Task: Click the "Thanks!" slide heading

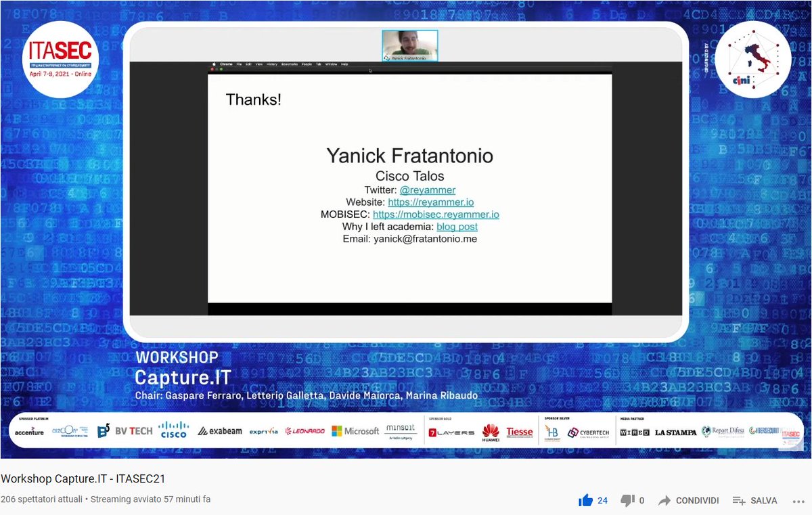Action: tap(253, 100)
